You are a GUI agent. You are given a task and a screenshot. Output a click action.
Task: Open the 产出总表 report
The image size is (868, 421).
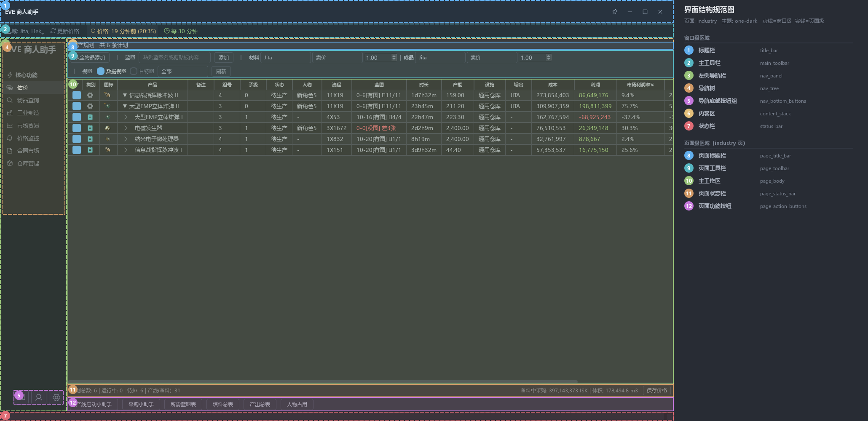(x=260, y=405)
